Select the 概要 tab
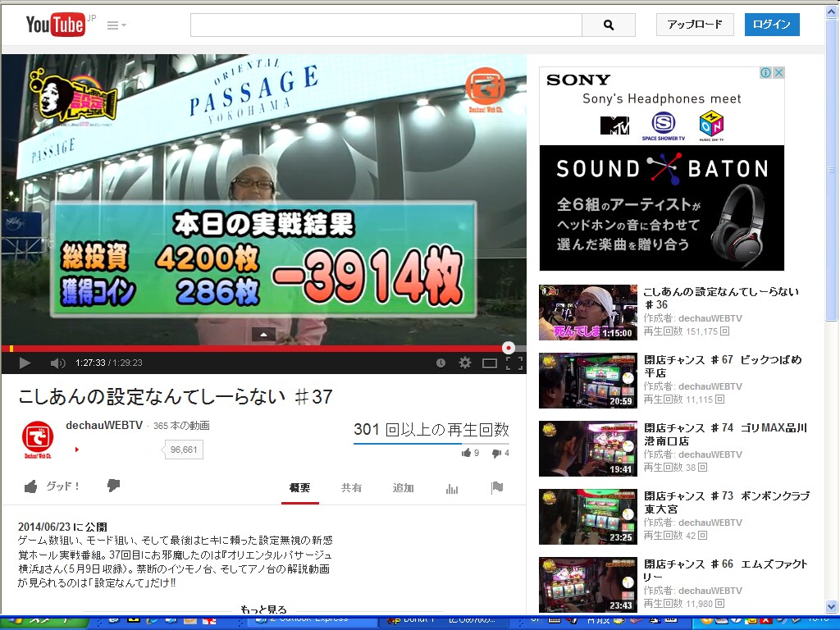Screen dimensions: 840x630 point(300,488)
